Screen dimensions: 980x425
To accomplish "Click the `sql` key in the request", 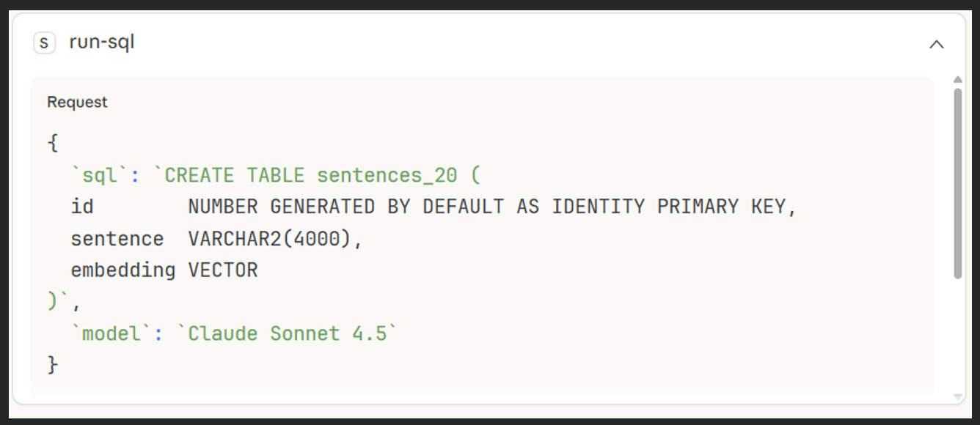I will 100,176.
